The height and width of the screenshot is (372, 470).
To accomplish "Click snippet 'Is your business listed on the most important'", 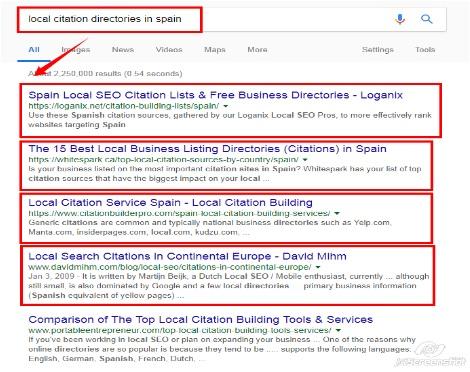I will (x=225, y=174).
